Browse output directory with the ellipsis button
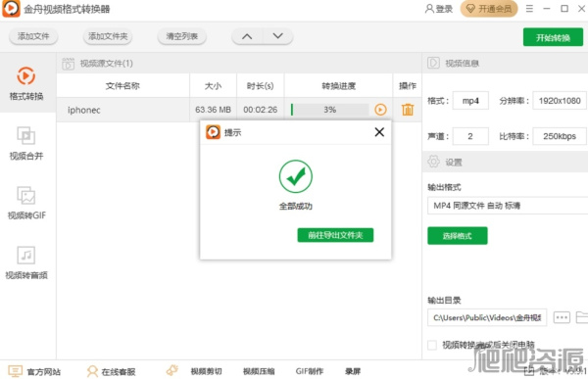 [x=562, y=317]
